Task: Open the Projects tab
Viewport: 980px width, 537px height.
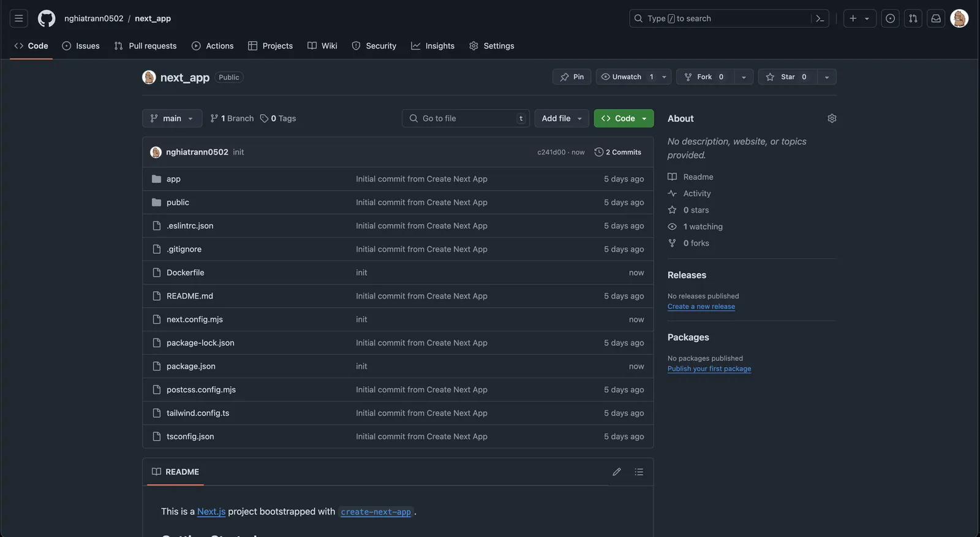Action: (x=270, y=46)
